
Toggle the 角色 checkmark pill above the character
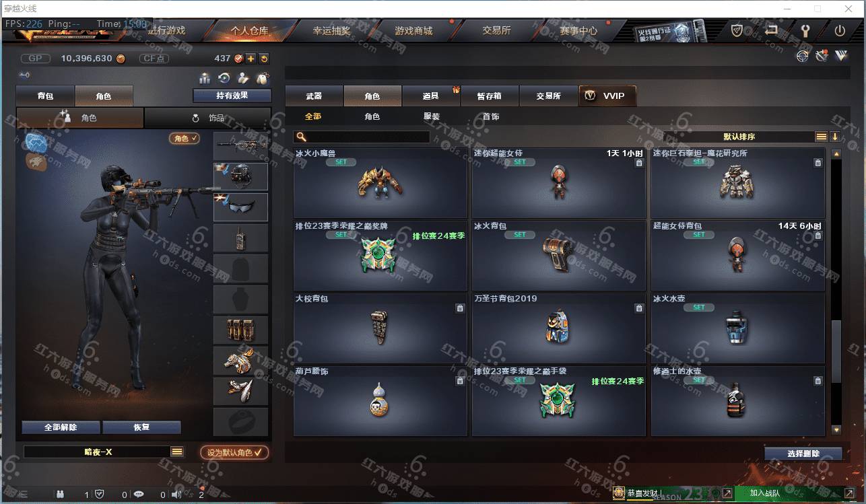click(185, 138)
